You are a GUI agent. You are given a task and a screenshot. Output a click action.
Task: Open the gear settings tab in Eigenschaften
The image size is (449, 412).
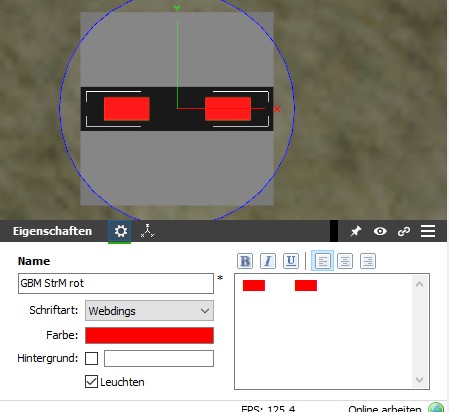pyautogui.click(x=120, y=231)
